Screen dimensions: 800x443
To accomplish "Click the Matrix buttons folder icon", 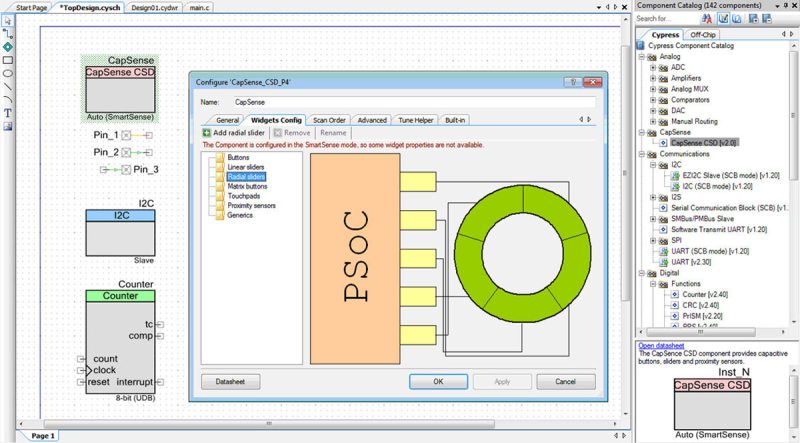I will [x=220, y=186].
